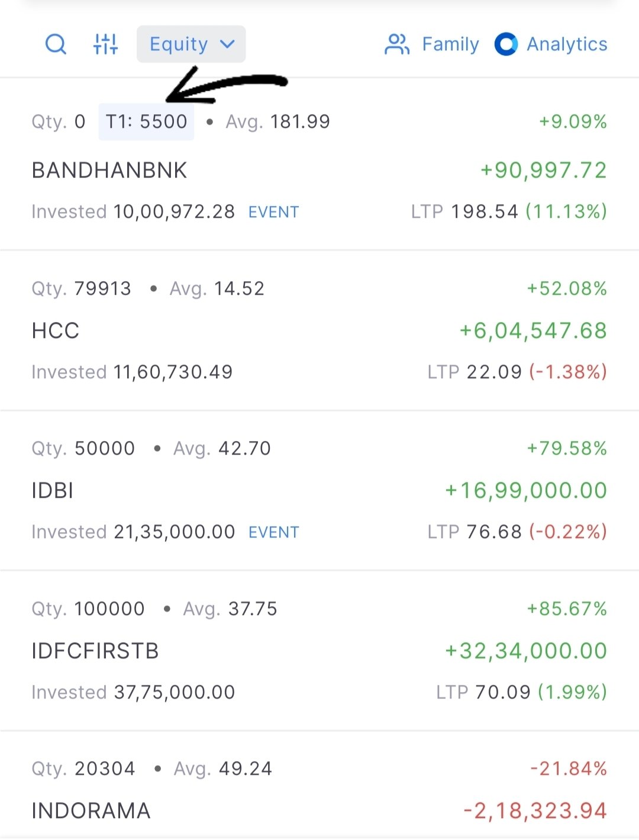Open the Family holdings link
This screenshot has width=639, height=840.
coord(450,44)
